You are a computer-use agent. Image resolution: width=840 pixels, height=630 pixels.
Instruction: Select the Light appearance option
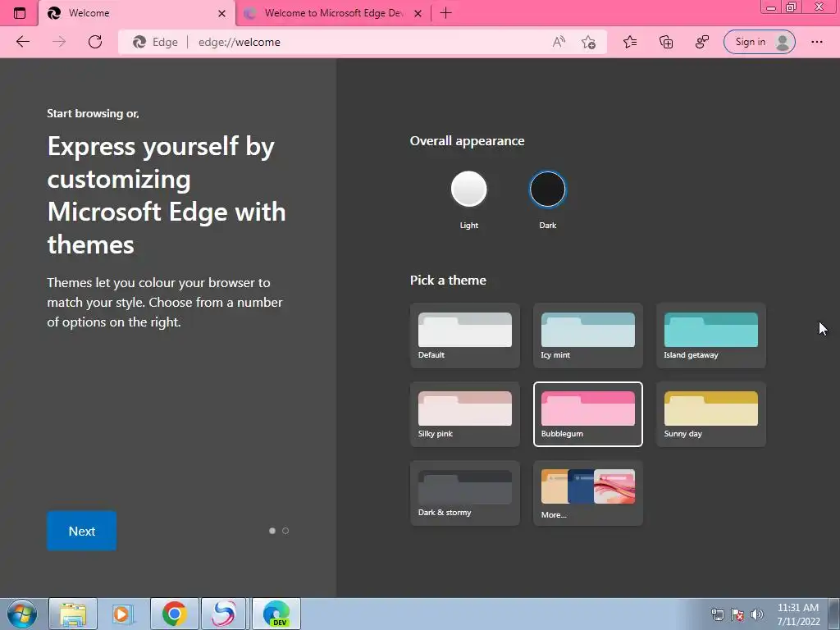click(x=468, y=189)
